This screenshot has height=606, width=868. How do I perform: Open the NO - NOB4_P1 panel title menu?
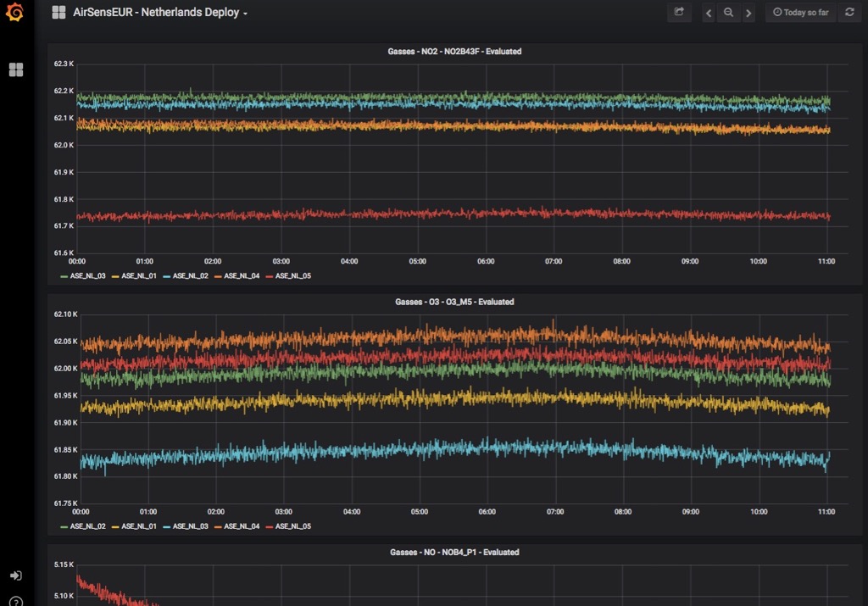click(454, 553)
